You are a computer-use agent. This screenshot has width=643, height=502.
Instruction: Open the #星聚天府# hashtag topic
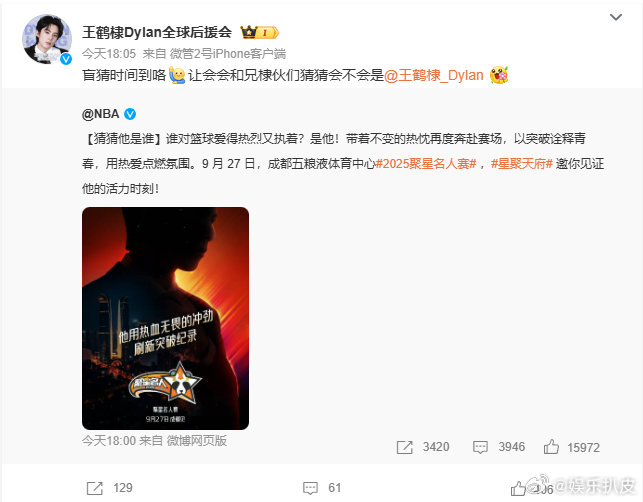coord(522,164)
